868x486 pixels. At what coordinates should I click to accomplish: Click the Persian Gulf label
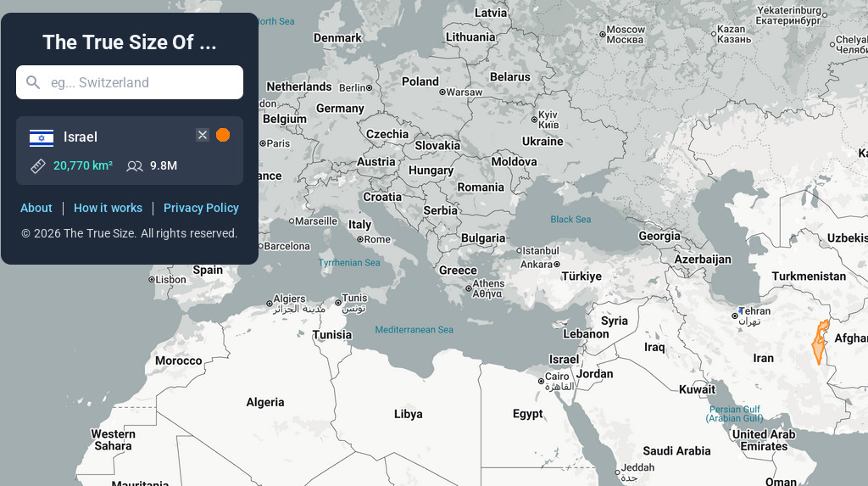[735, 413]
